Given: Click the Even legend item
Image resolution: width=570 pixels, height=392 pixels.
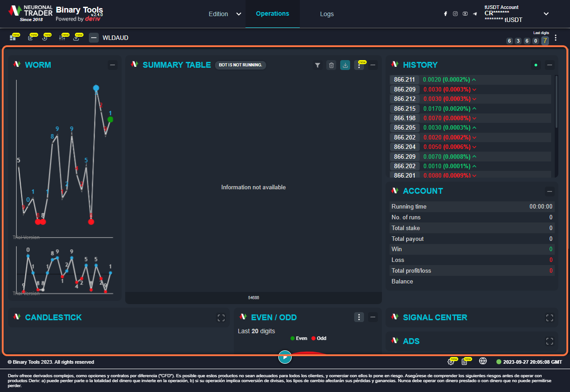Looking at the screenshot, I should tap(298, 338).
